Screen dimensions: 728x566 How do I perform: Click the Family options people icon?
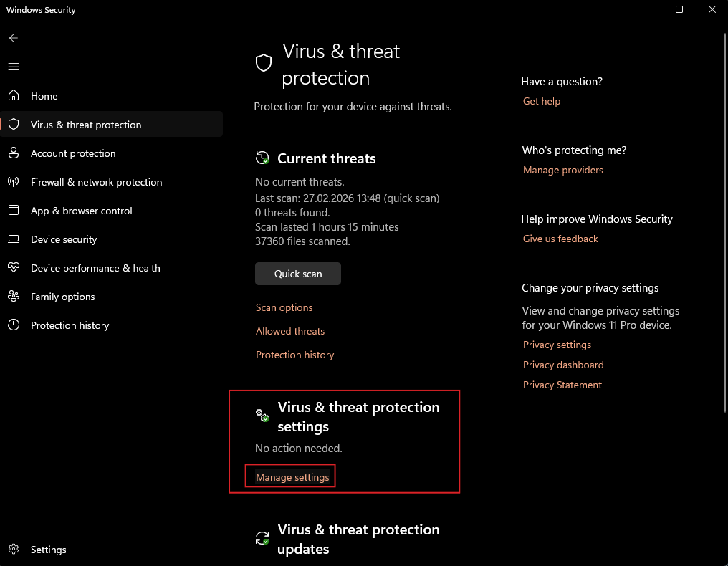tap(14, 297)
